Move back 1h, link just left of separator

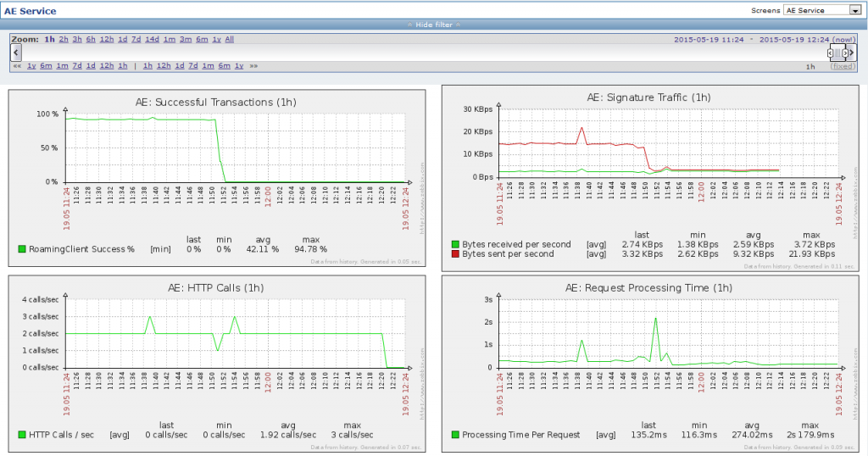(123, 66)
